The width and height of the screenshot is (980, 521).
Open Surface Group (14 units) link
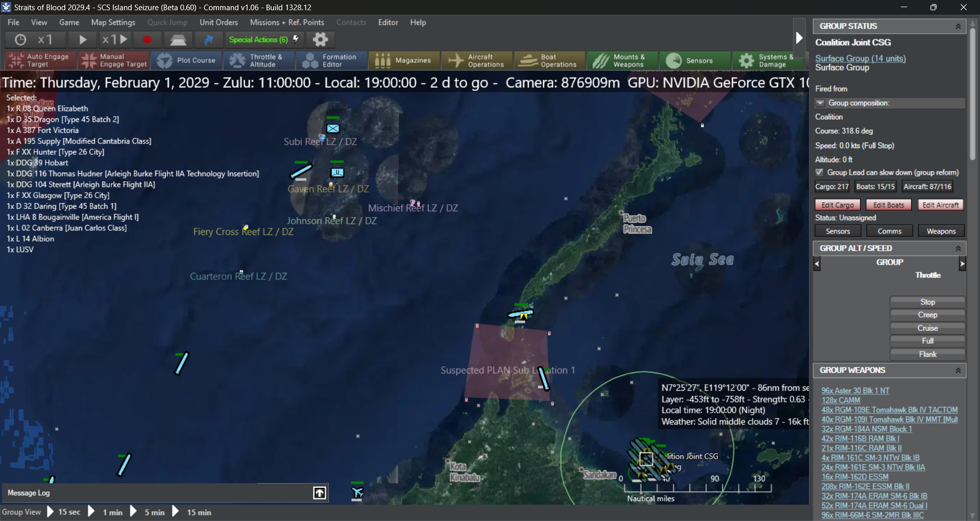860,58
